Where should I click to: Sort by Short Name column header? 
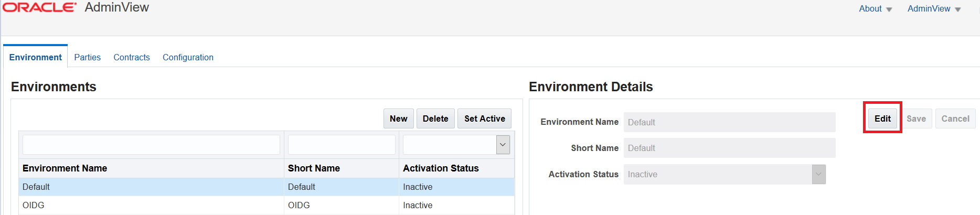coord(314,168)
